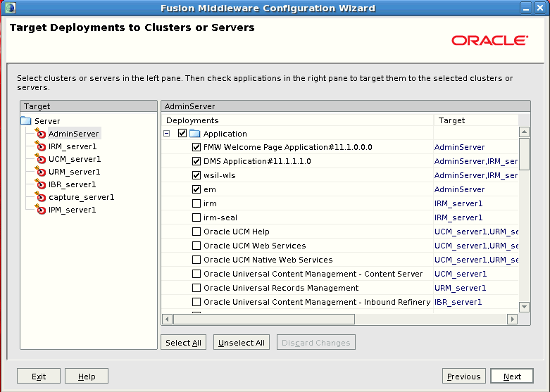Check Oracle Universal Records Management checkbox
Screen dimensions: 550x392
(x=196, y=288)
